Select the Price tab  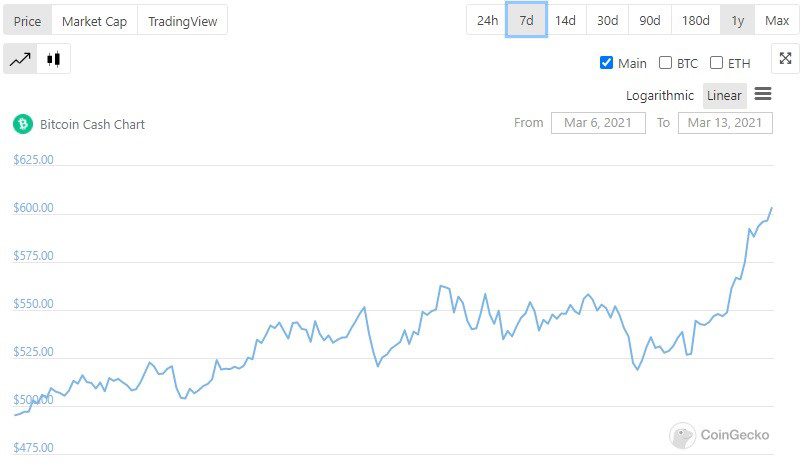coord(27,21)
